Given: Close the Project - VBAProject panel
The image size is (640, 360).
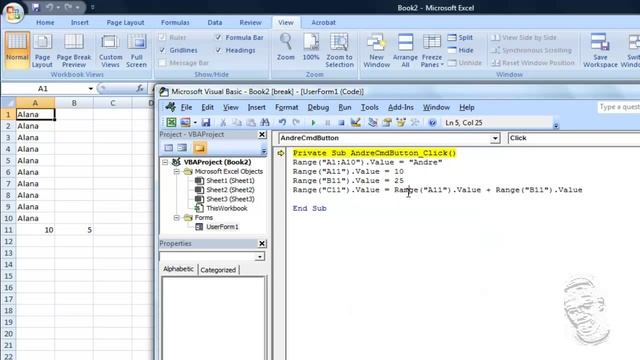Looking at the screenshot, I should pyautogui.click(x=262, y=134).
